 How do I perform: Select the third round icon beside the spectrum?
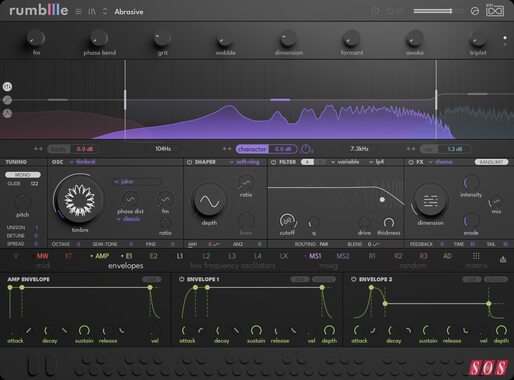[7, 113]
